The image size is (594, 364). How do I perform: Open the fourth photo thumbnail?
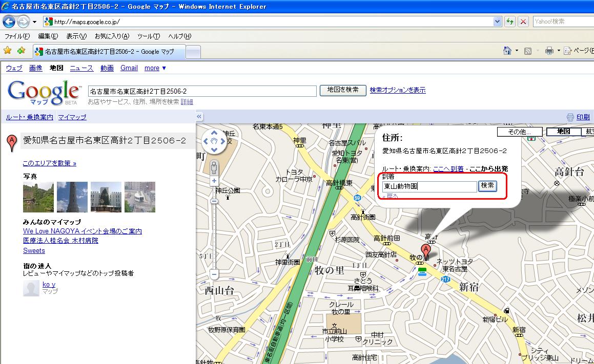tap(140, 197)
